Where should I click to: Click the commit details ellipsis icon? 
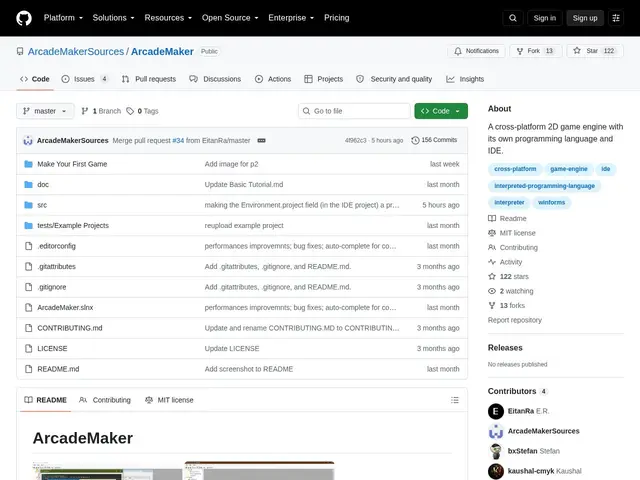click(x=262, y=140)
